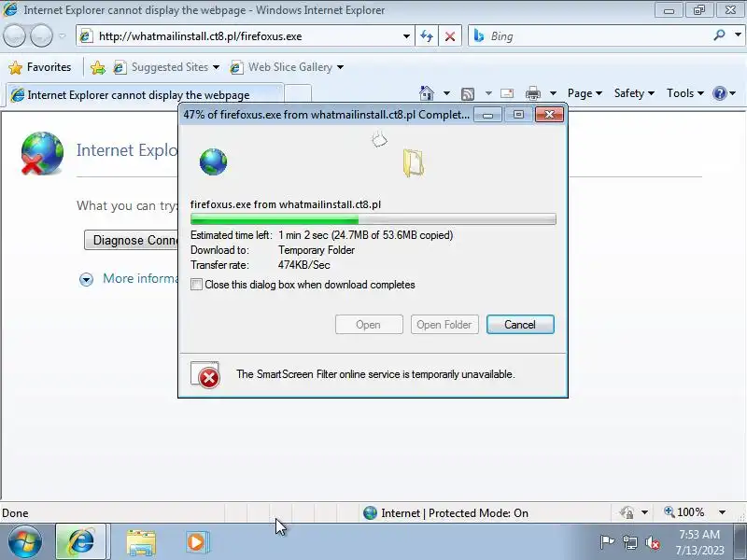Click the Refresh page icon

(427, 36)
